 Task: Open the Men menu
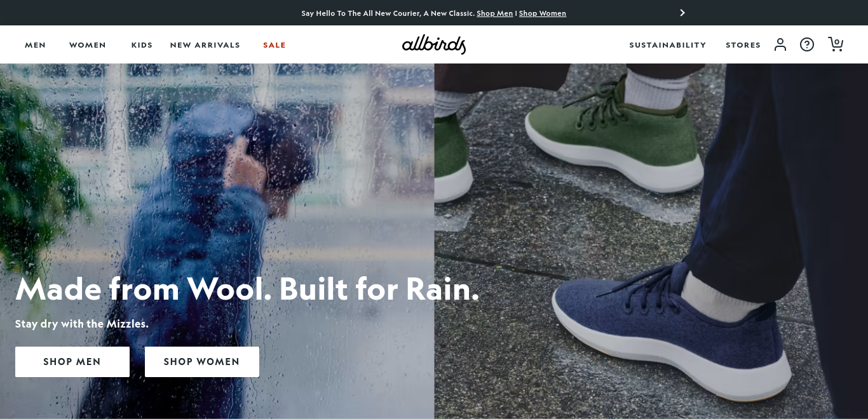pyautogui.click(x=36, y=45)
